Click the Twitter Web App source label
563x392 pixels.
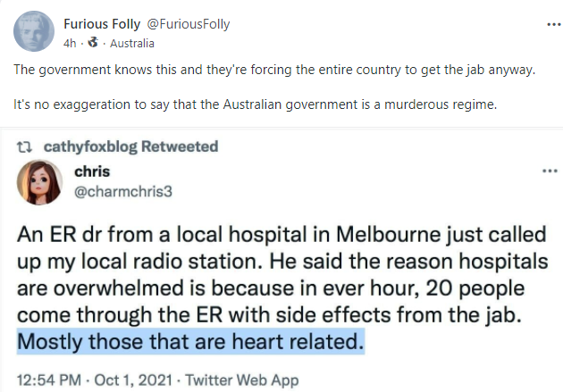(239, 379)
